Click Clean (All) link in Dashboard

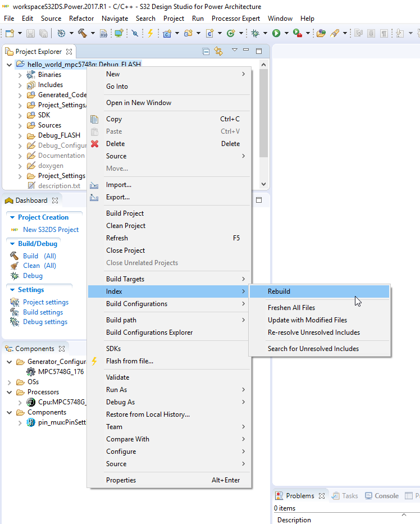(x=39, y=266)
